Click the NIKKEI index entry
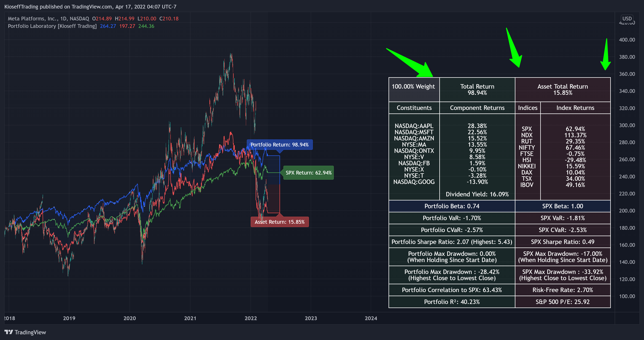 (527, 166)
